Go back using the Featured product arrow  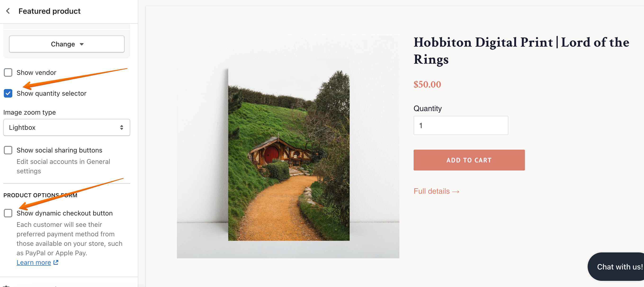pos(8,11)
